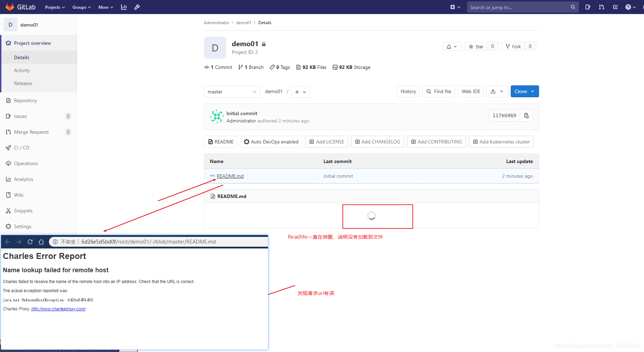
Task: Click commit SHA 117e0469
Action: [x=504, y=115]
